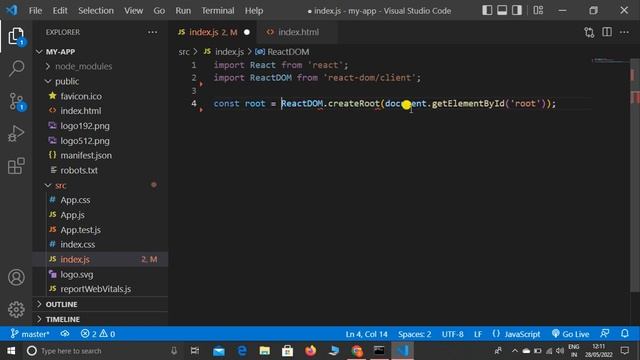Open the Search view in activity bar
The image size is (640, 360).
click(x=16, y=68)
